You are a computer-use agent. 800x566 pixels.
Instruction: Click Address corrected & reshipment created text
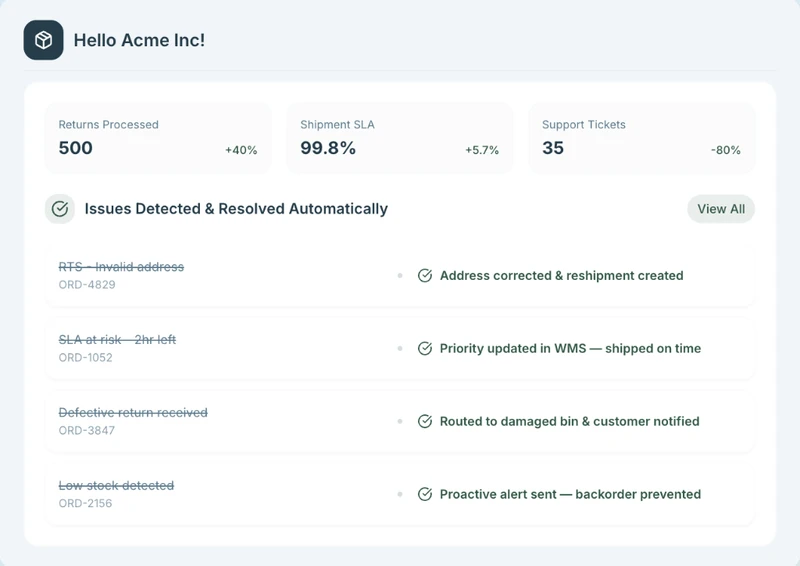point(562,276)
